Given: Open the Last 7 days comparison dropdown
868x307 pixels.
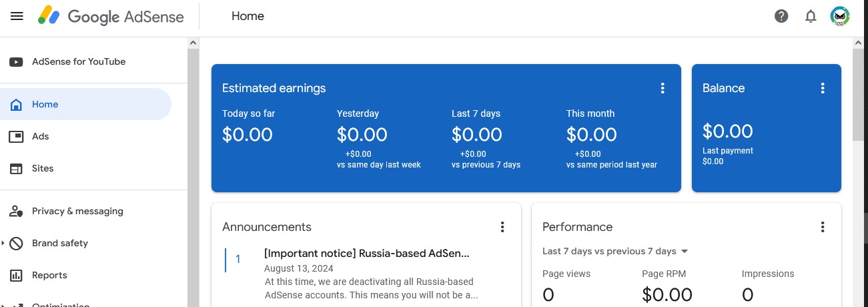Looking at the screenshot, I should (x=615, y=252).
